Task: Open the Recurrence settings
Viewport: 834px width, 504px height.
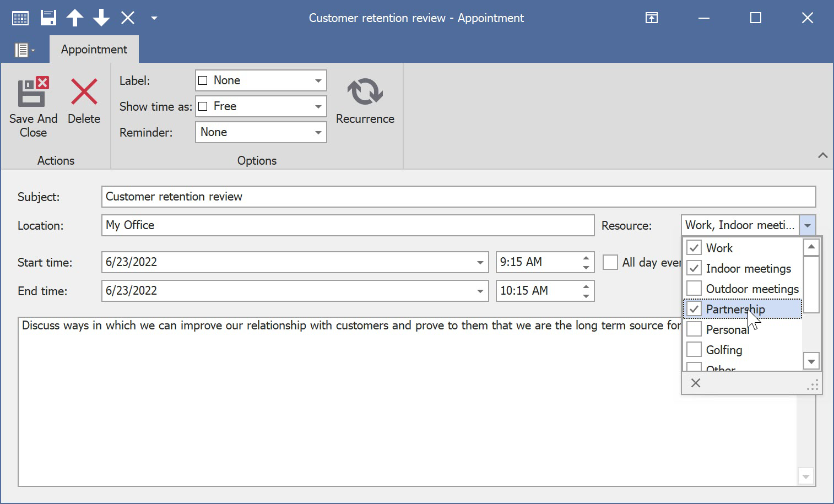Action: tap(365, 92)
